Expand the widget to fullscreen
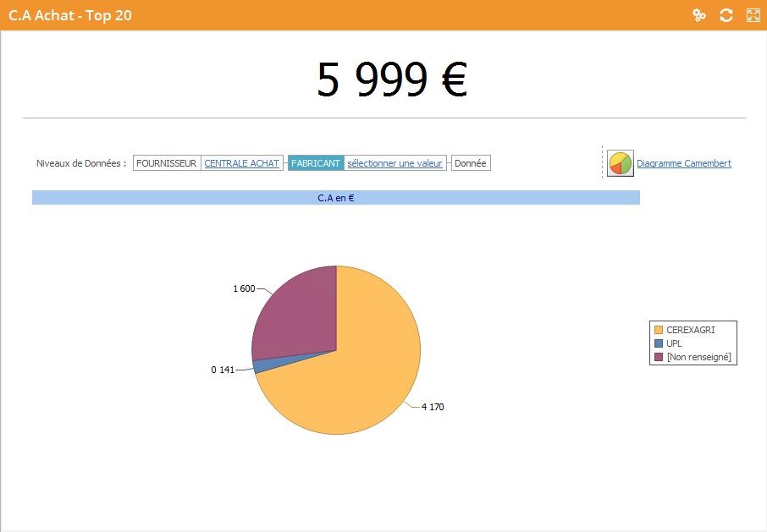Viewport: 767px width, 532px height. tap(753, 15)
